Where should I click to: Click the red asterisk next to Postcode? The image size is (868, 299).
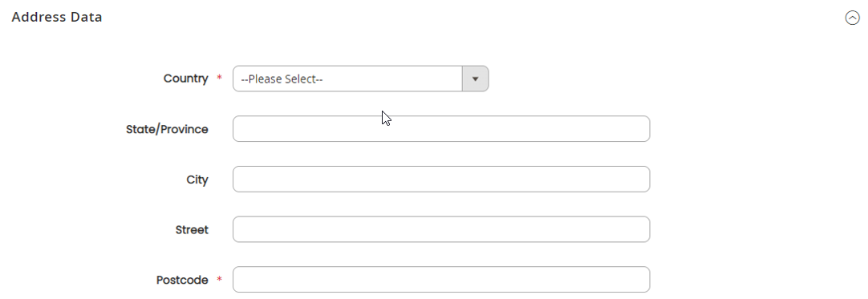click(x=219, y=279)
